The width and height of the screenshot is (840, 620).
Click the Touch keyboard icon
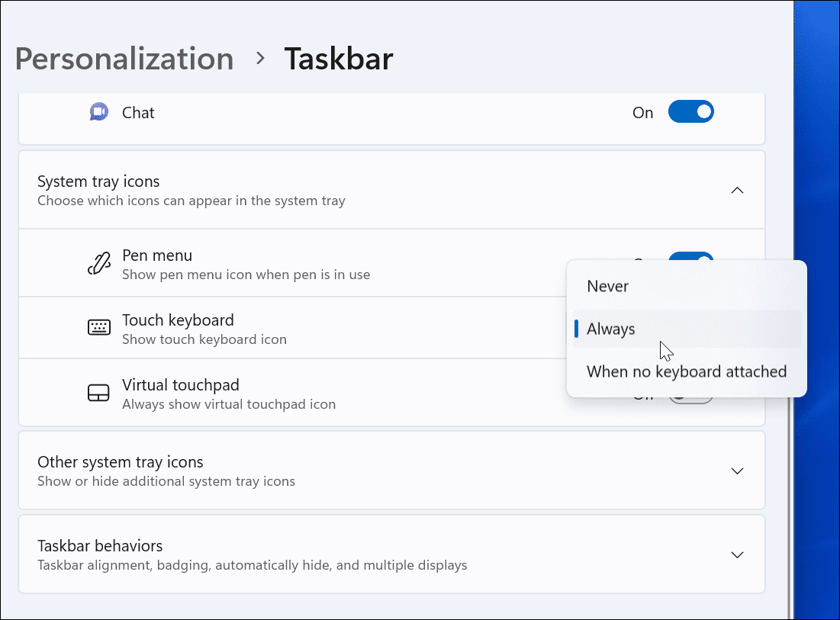point(98,329)
